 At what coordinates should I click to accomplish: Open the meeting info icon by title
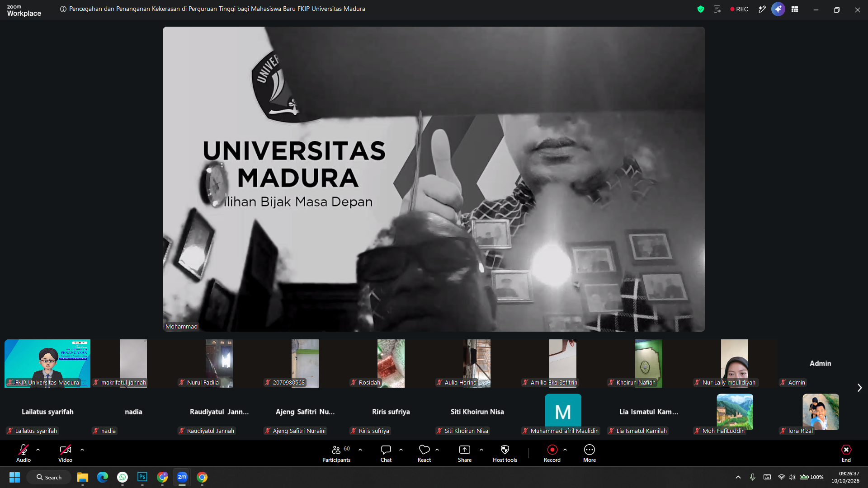63,9
